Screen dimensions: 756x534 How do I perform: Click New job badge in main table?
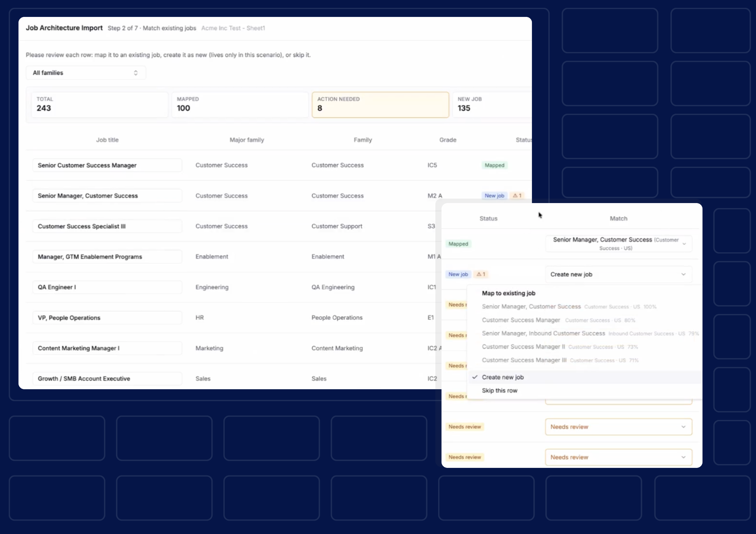(x=494, y=196)
